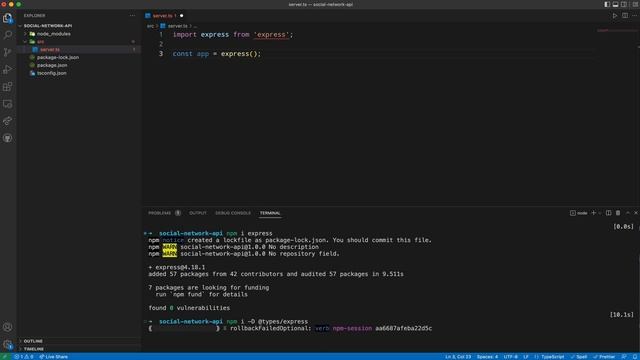Open the Run and Debug view
The width and height of the screenshot is (640, 360).
click(x=7, y=69)
